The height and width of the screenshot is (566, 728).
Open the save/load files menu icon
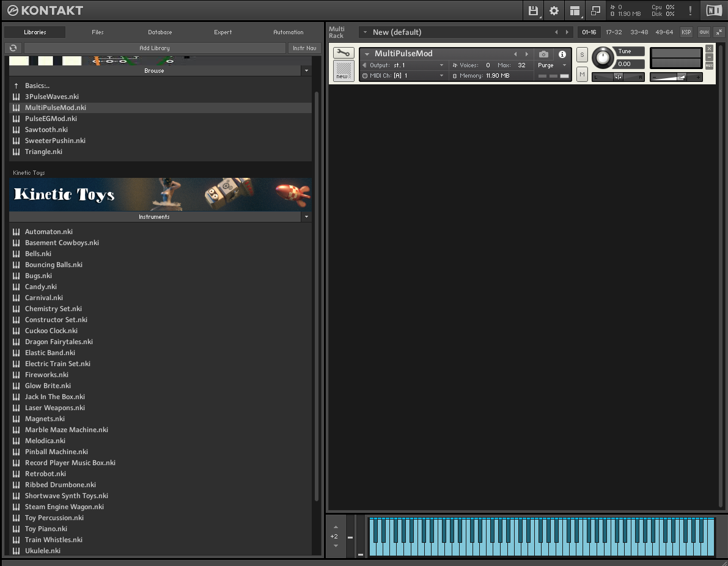pyautogui.click(x=533, y=10)
